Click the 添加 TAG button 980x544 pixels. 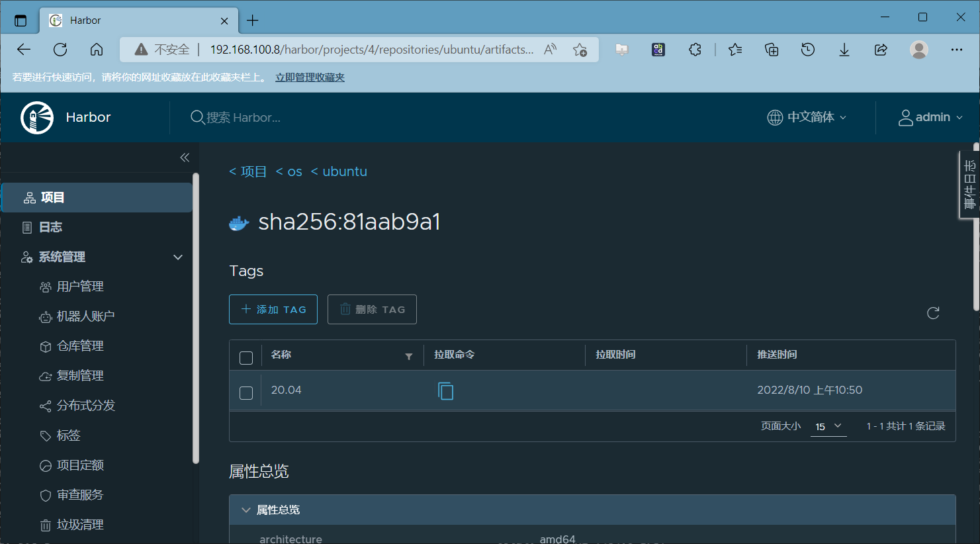(x=273, y=309)
